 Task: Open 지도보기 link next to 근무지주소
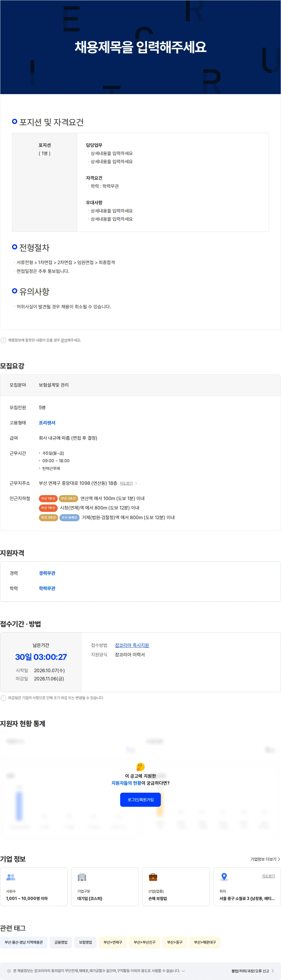coord(126,483)
